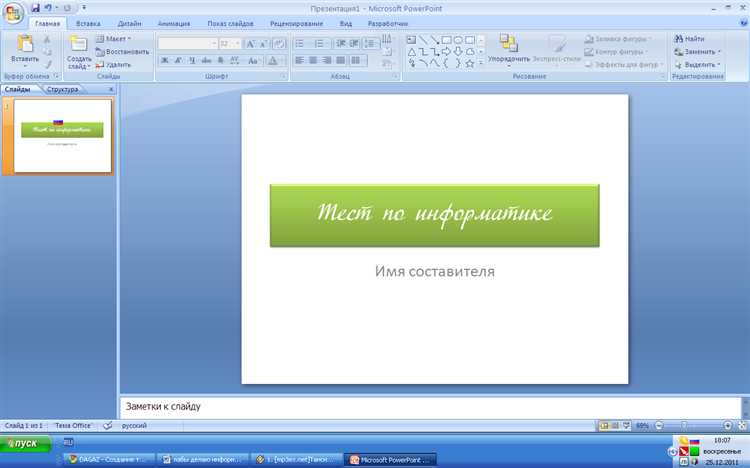Toggle underline Ч formatting
Viewport: 750px width, 468px height.
(x=192, y=60)
